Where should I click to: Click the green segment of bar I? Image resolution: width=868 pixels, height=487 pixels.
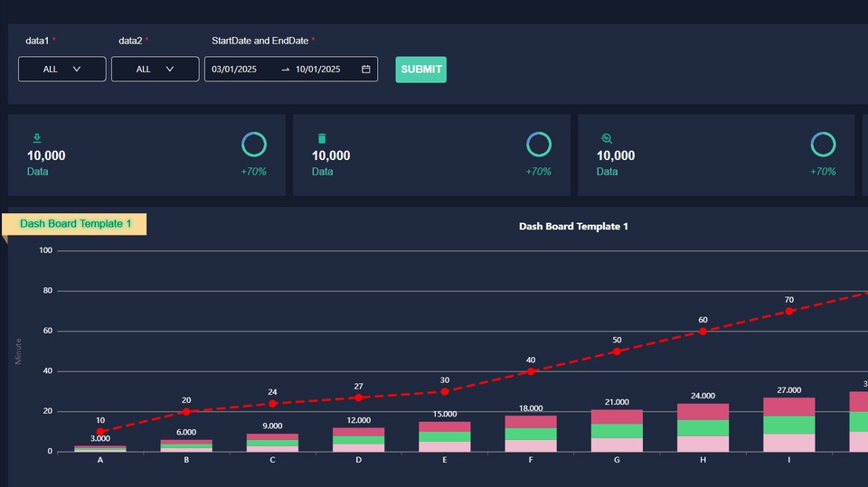coord(788,425)
